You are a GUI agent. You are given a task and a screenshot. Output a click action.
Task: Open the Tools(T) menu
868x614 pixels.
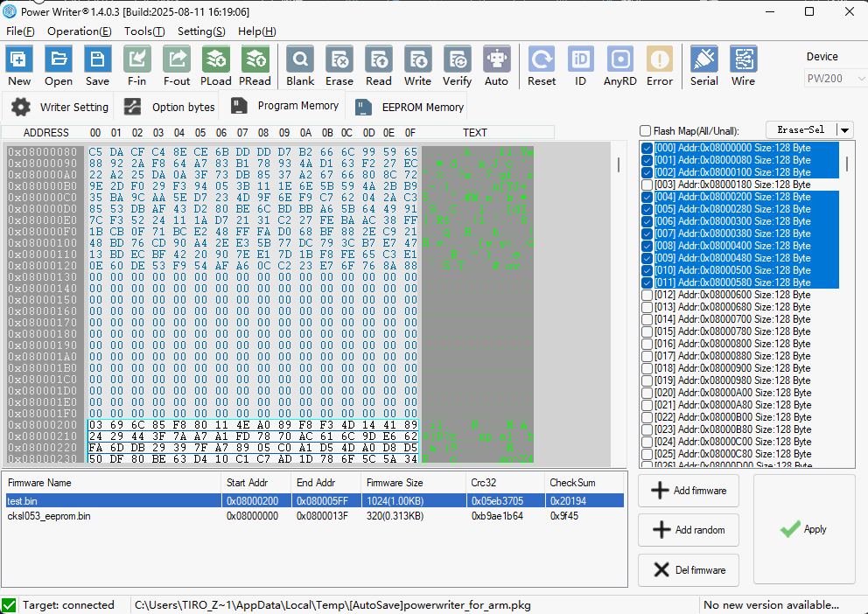144,31
